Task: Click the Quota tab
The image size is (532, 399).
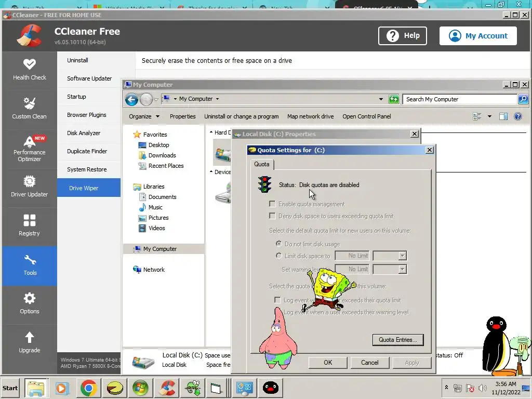Action: click(x=262, y=164)
